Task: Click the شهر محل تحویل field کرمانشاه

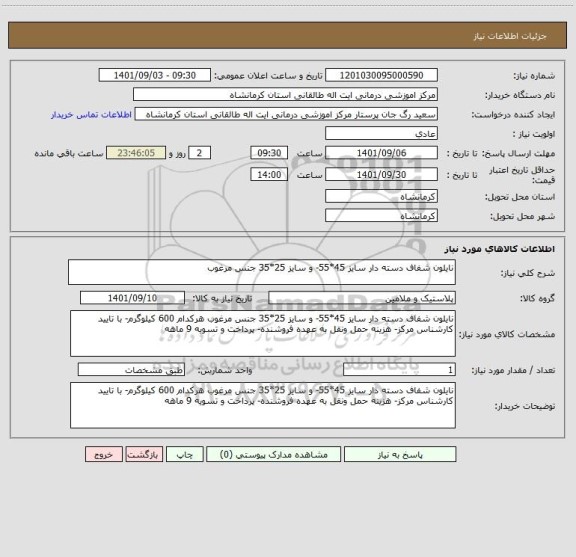Action: point(381,216)
